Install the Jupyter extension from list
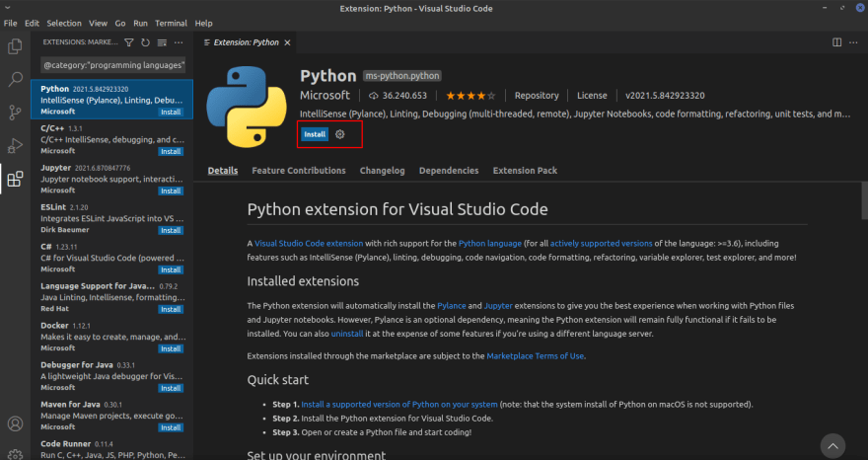 [171, 191]
